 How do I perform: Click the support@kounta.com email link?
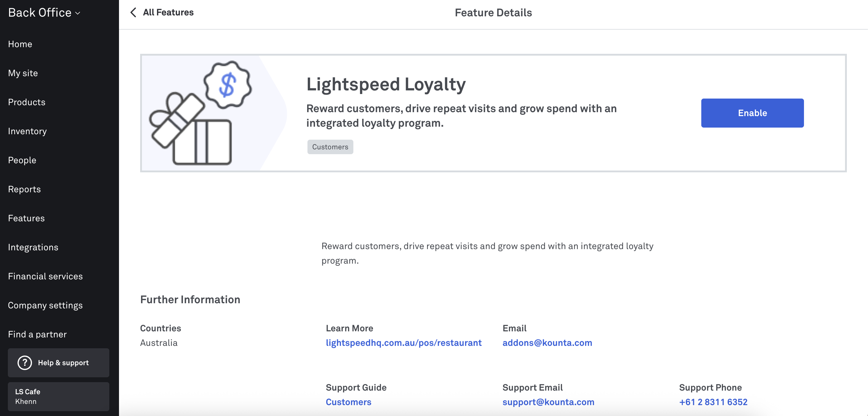click(x=548, y=402)
